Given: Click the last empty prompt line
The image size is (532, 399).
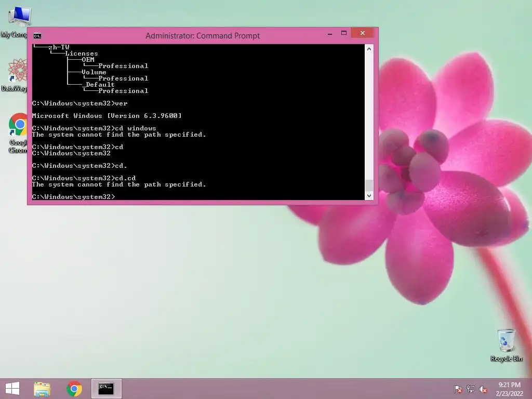Looking at the screenshot, I should click(74, 197).
